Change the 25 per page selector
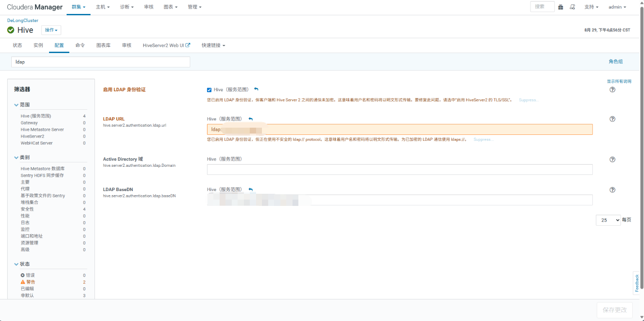This screenshot has width=644, height=321. click(x=608, y=220)
